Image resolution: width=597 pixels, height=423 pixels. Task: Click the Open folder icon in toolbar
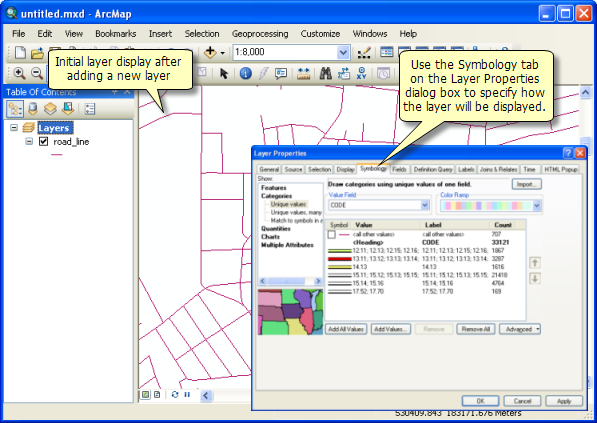pos(37,53)
